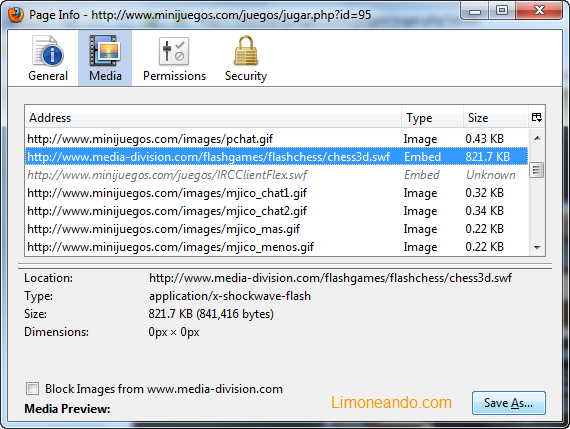This screenshot has width=570, height=429.
Task: Enable Block Images from www.media-division.com
Action: point(32,389)
